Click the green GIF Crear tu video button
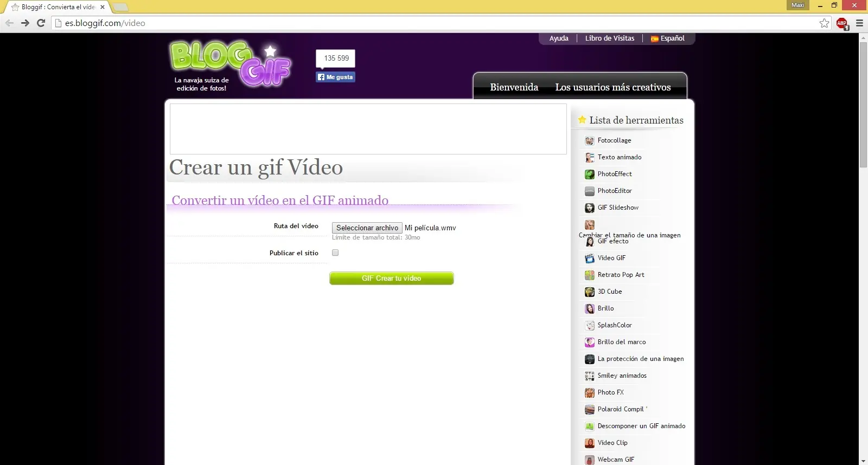868x465 pixels. [392, 278]
